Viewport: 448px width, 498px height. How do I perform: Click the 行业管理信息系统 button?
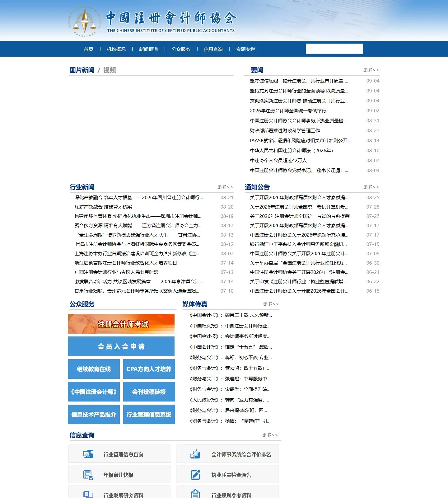(149, 415)
